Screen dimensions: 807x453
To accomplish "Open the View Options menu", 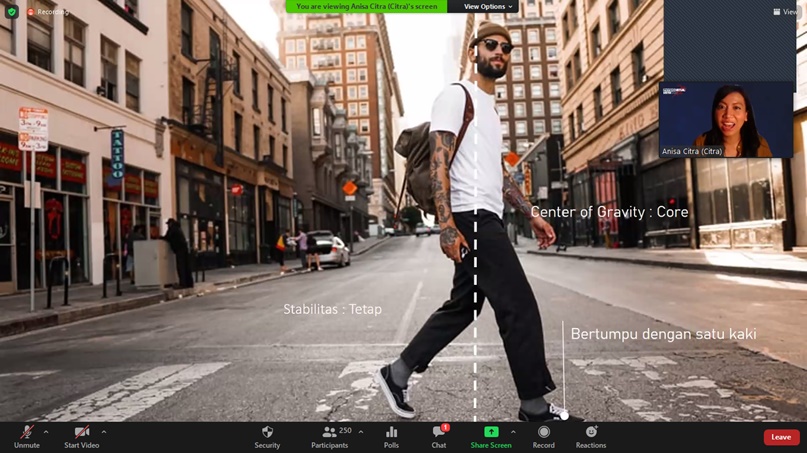I will tap(488, 7).
